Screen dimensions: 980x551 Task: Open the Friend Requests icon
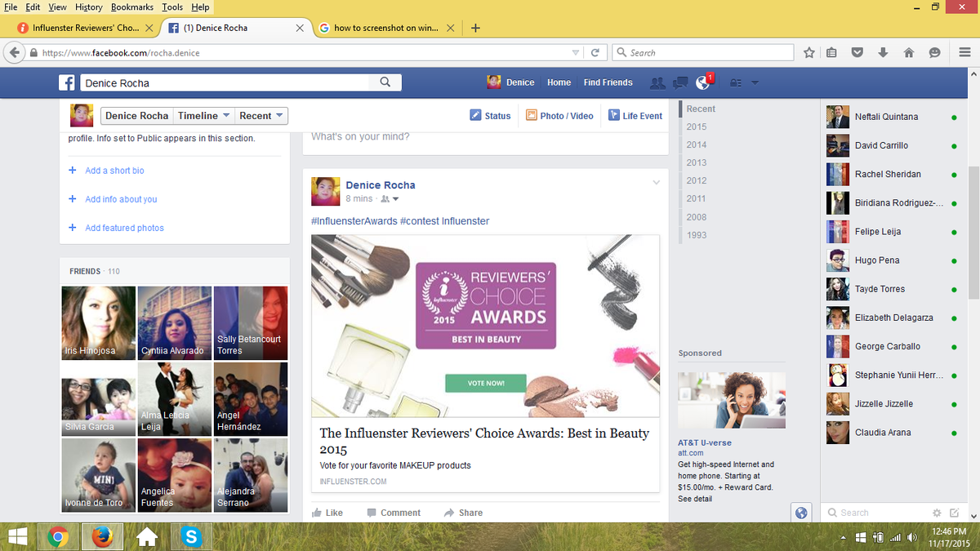tap(657, 82)
